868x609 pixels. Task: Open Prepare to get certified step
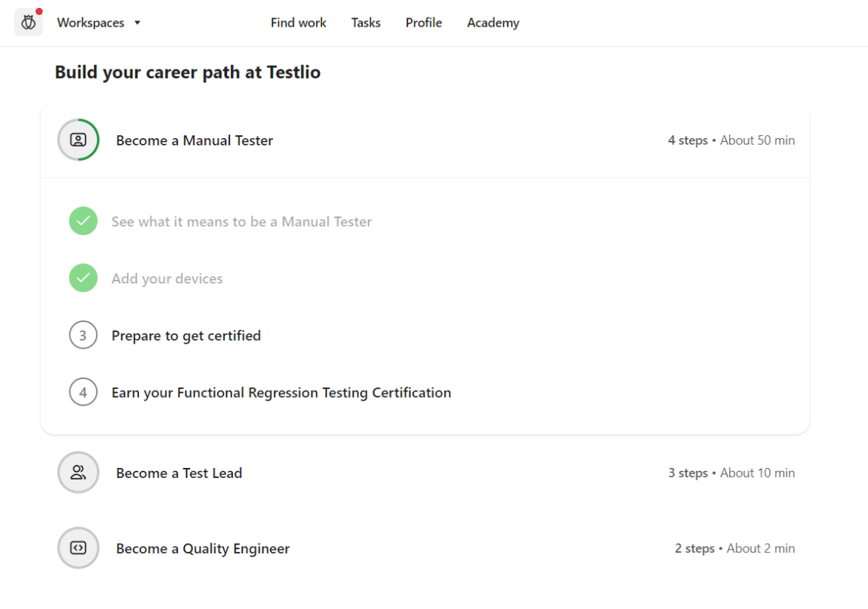186,336
